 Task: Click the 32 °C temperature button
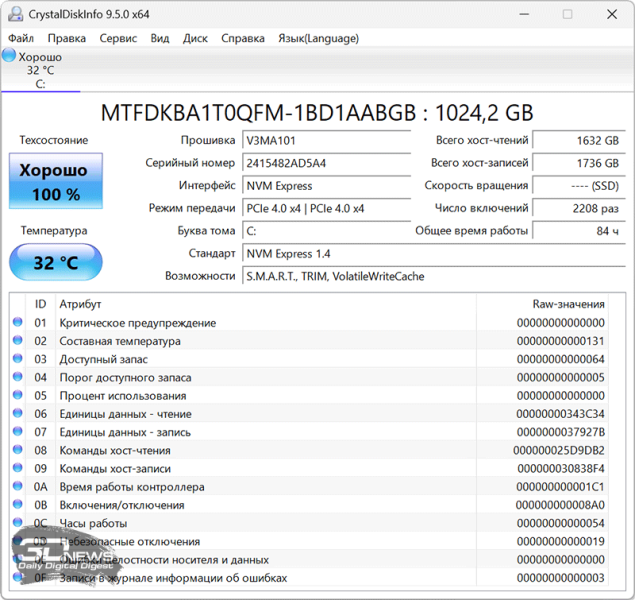[54, 263]
